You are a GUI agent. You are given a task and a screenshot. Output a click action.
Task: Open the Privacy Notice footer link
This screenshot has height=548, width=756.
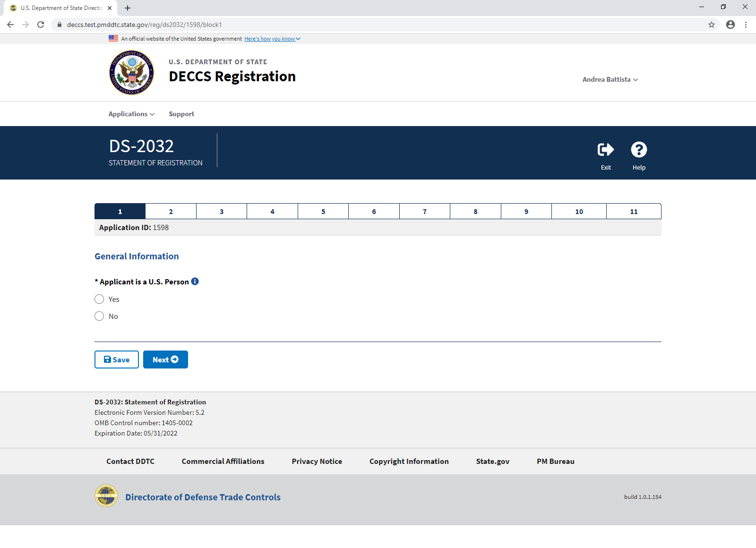pyautogui.click(x=317, y=461)
